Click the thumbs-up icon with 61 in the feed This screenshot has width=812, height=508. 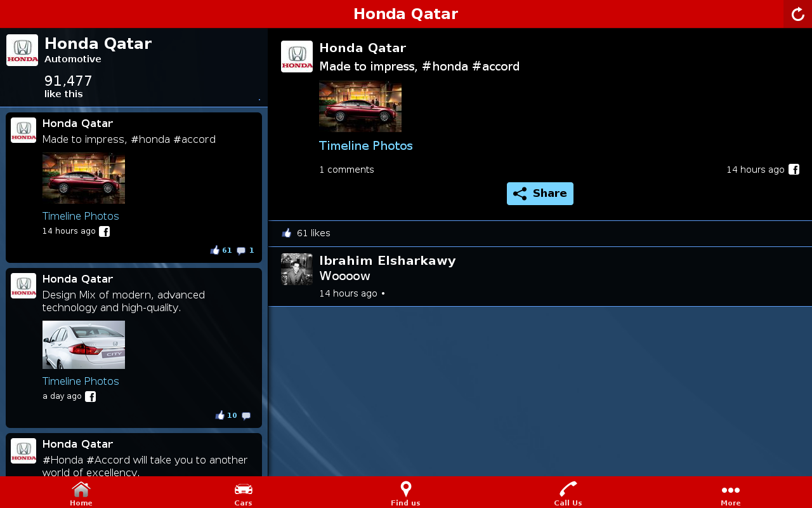(x=215, y=250)
